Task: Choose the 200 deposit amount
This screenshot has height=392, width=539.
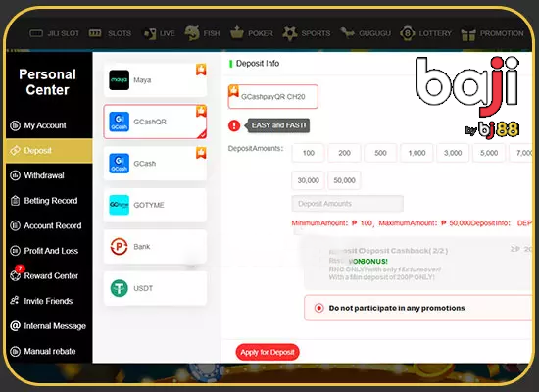Action: tap(344, 153)
